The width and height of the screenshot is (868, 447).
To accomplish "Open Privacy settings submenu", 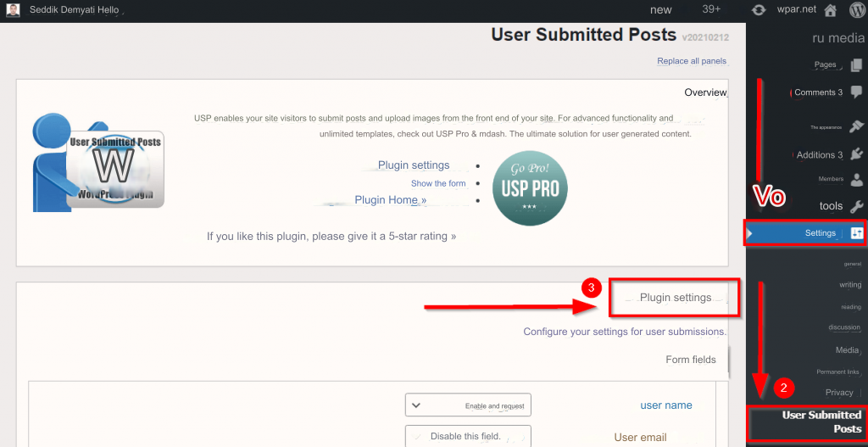I will (839, 393).
